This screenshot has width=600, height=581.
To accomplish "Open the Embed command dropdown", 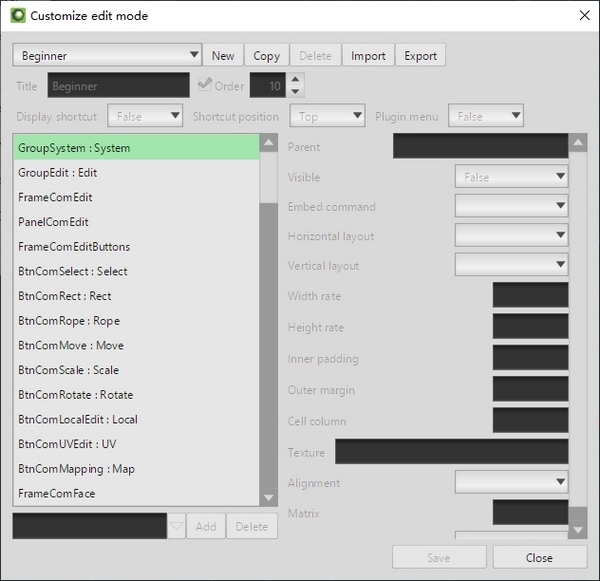I will (x=512, y=206).
